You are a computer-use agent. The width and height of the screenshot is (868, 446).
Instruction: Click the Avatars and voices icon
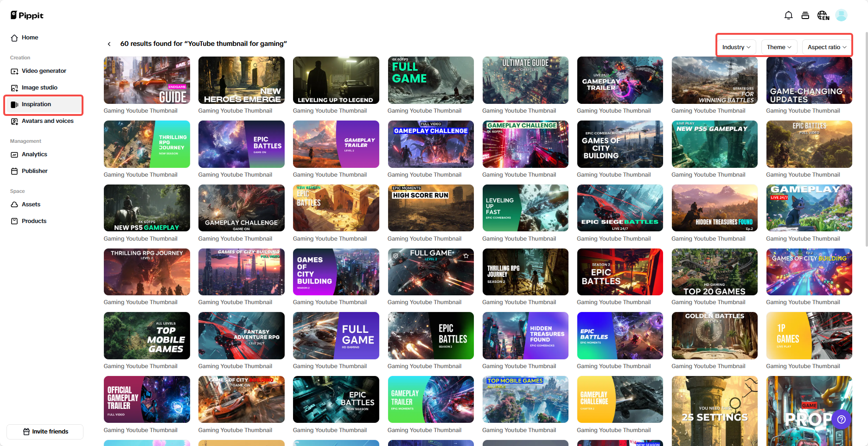click(14, 121)
